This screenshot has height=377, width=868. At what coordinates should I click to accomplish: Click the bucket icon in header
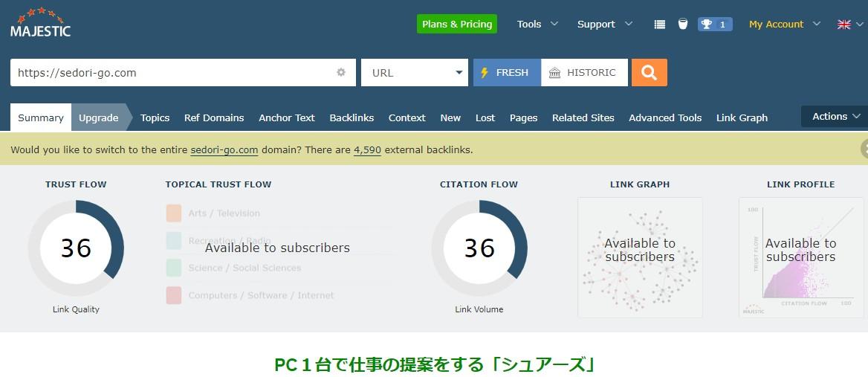pos(682,25)
